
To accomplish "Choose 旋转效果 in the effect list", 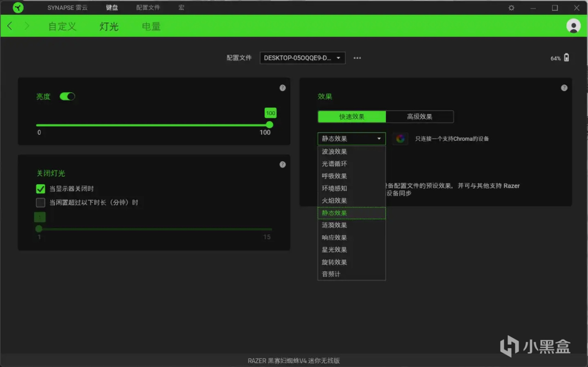I will 351,262.
